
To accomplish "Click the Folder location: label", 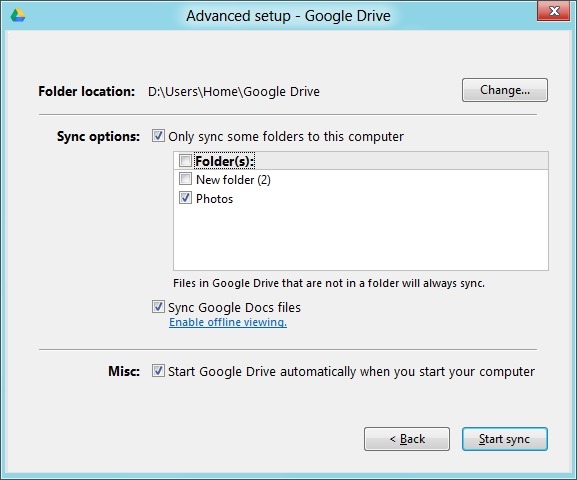I will [x=86, y=91].
